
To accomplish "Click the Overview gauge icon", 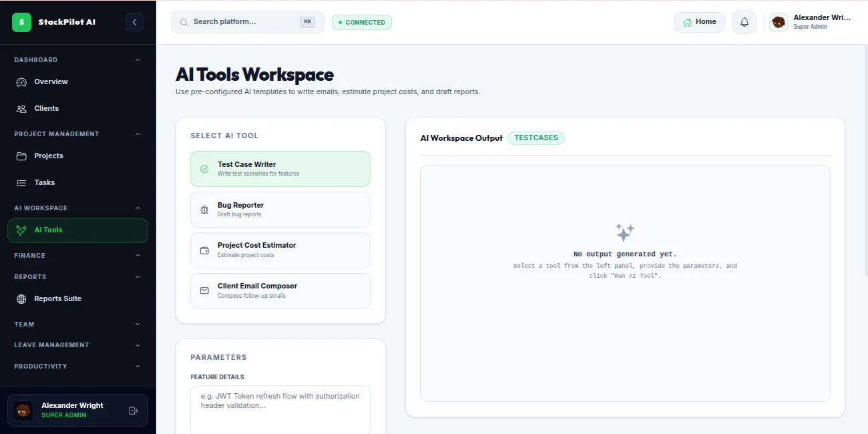I will tap(21, 82).
